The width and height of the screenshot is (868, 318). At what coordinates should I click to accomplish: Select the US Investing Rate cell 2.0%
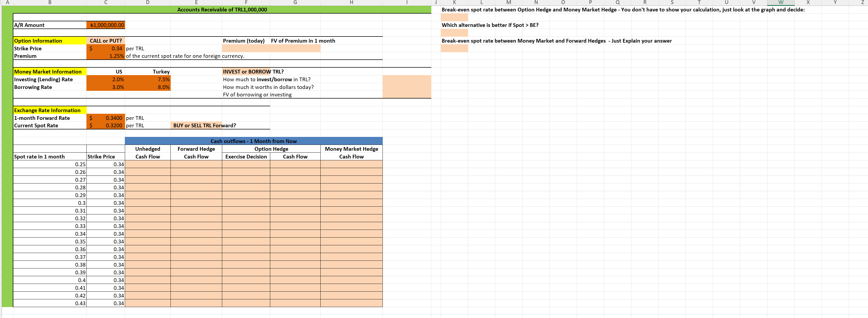click(x=105, y=79)
